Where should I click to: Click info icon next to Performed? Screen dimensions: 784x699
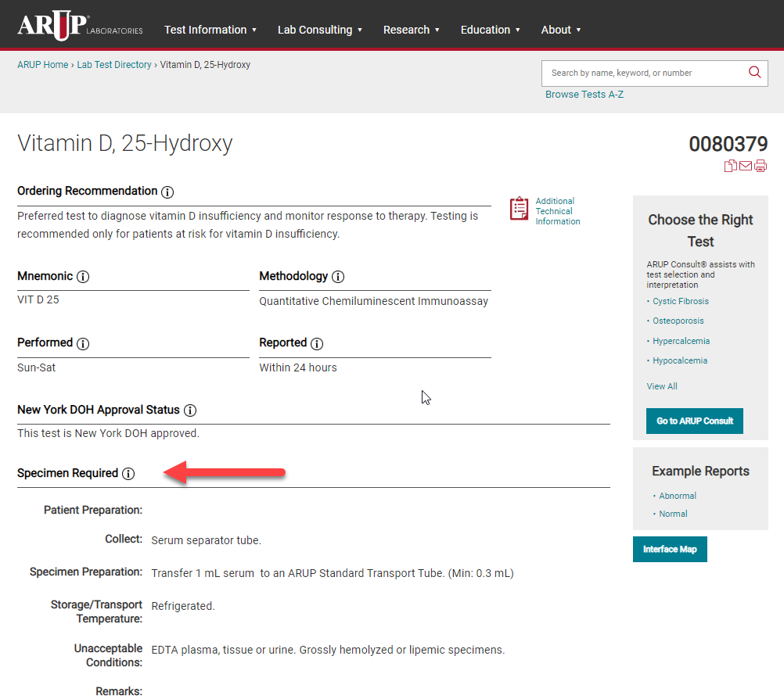click(83, 344)
